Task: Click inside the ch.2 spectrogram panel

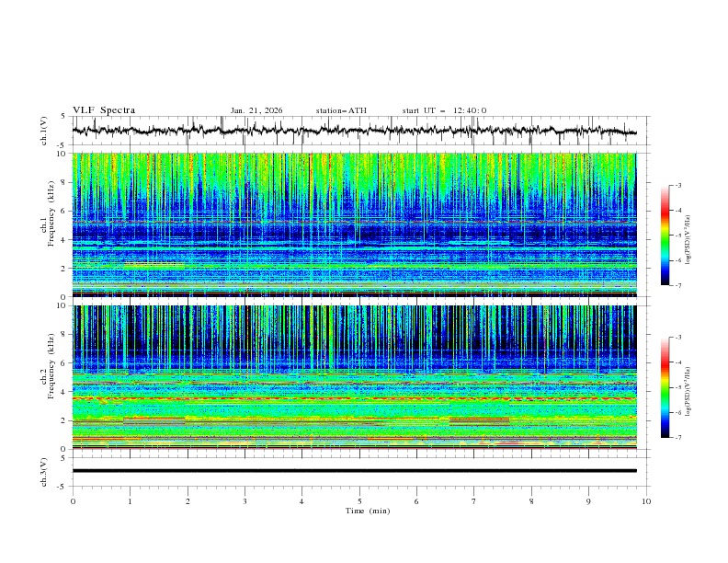Action: click(x=355, y=377)
